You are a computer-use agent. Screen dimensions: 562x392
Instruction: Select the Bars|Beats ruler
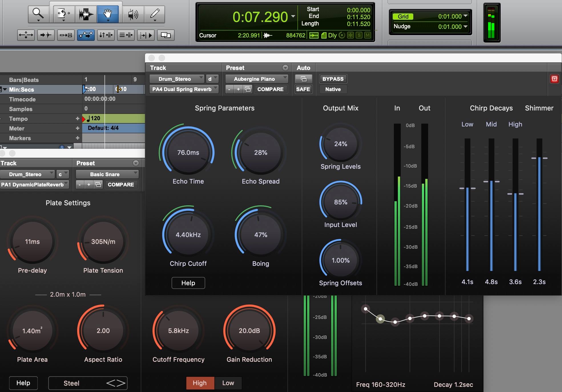(24, 80)
